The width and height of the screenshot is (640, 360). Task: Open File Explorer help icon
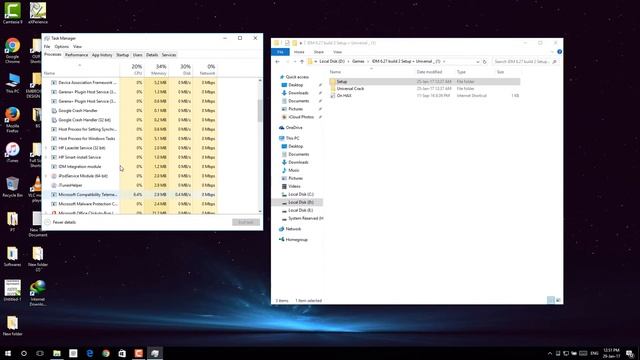pos(559,52)
